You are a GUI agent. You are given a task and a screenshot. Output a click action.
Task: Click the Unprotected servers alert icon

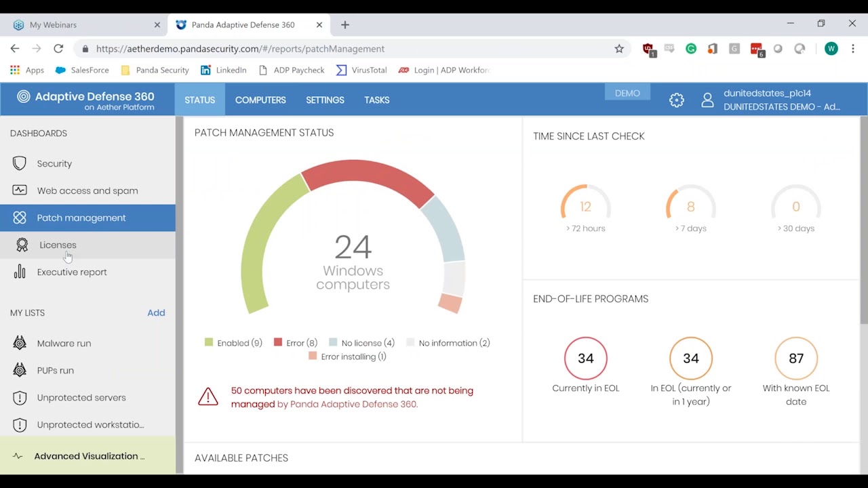tap(20, 398)
